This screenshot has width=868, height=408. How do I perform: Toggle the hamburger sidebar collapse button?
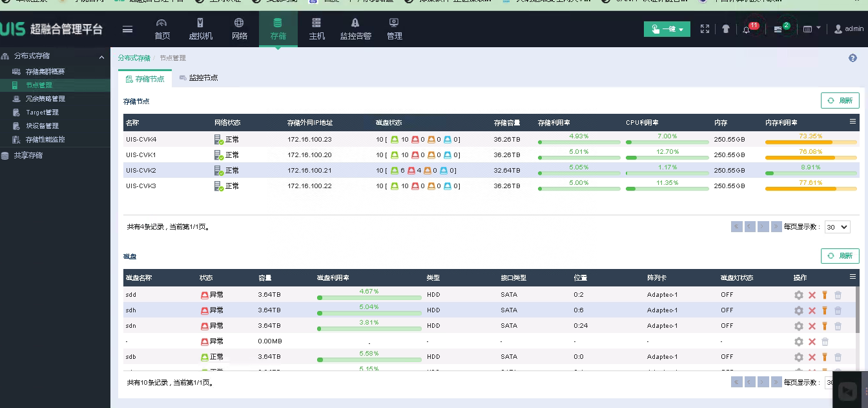(x=127, y=29)
